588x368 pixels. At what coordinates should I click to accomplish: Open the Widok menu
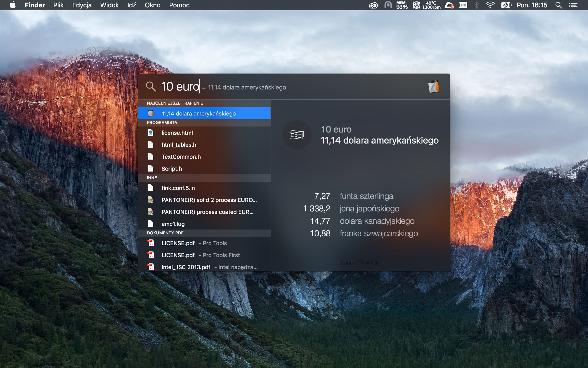[x=109, y=5]
